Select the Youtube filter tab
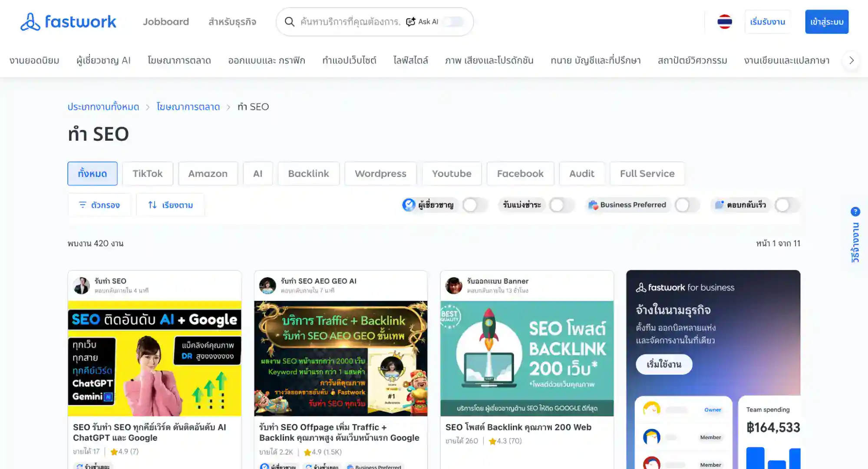Viewport: 868px width, 469px height. [x=452, y=174]
